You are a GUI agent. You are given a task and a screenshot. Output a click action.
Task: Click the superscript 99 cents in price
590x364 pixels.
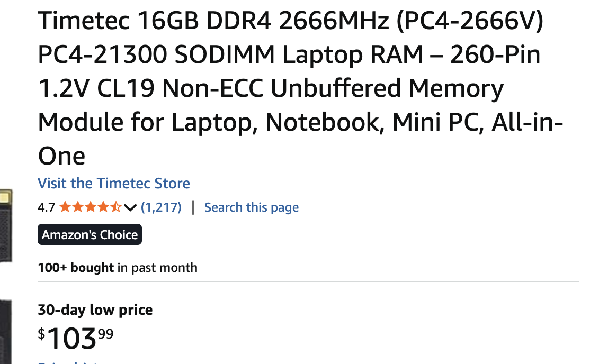pyautogui.click(x=105, y=333)
